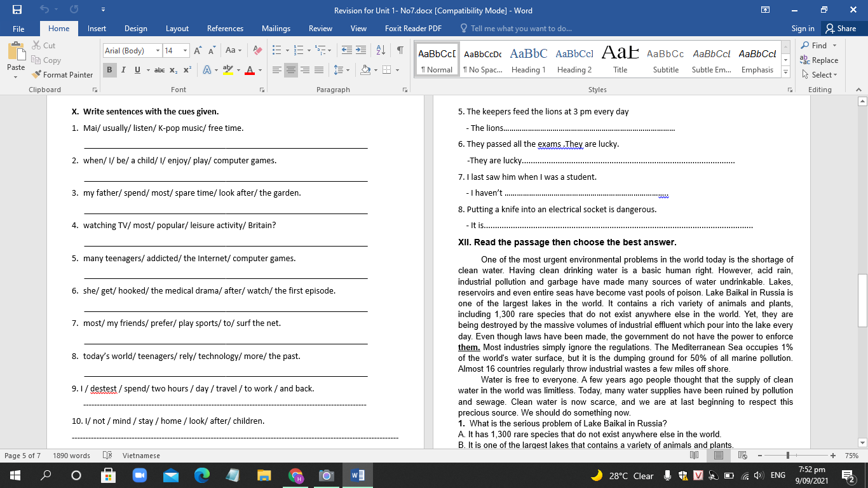
Task: Open the Review tab
Action: click(320, 29)
